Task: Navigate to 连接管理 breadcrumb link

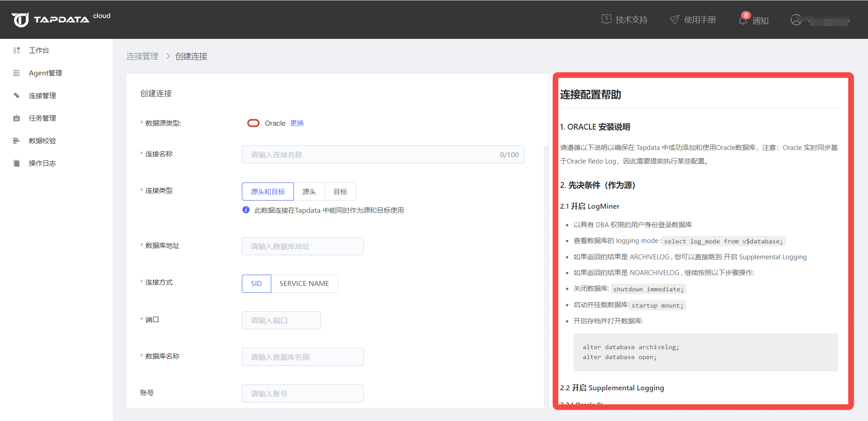Action: pyautogui.click(x=142, y=56)
